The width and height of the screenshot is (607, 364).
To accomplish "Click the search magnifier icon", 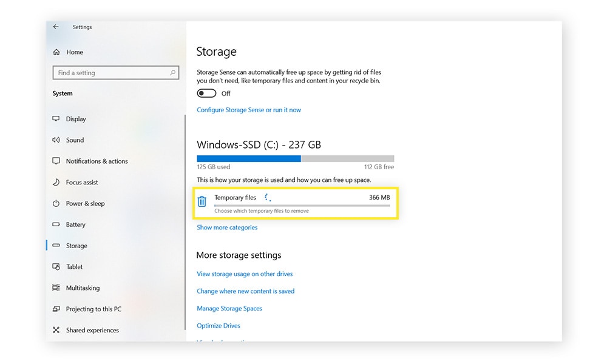I will (172, 72).
